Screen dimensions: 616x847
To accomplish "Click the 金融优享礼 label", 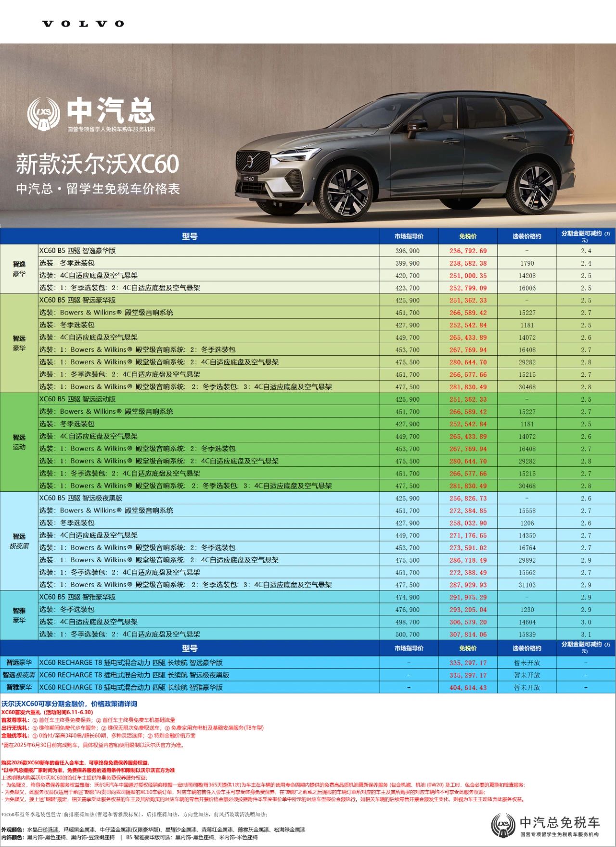I will coord(15,735).
